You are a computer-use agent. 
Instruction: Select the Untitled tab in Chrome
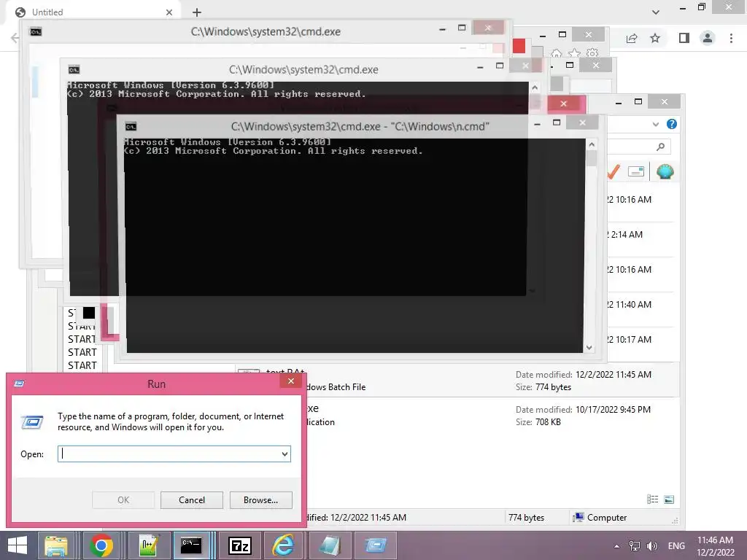(93, 12)
